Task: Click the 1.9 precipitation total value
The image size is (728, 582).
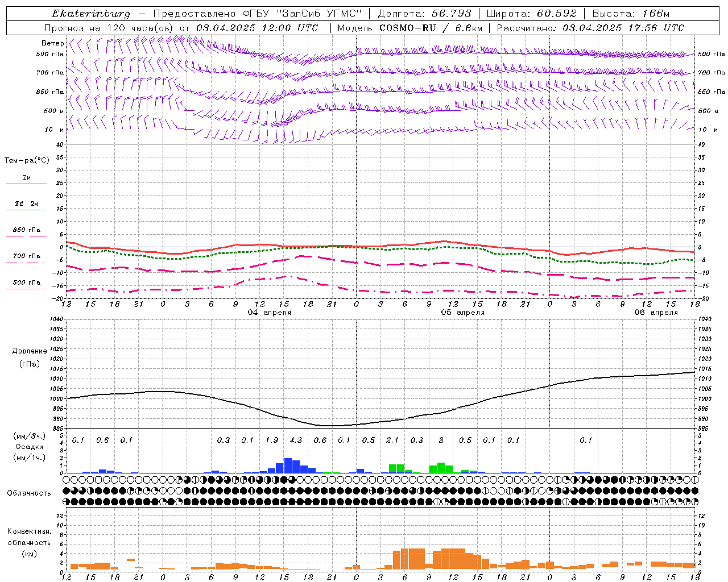Action: [x=272, y=440]
